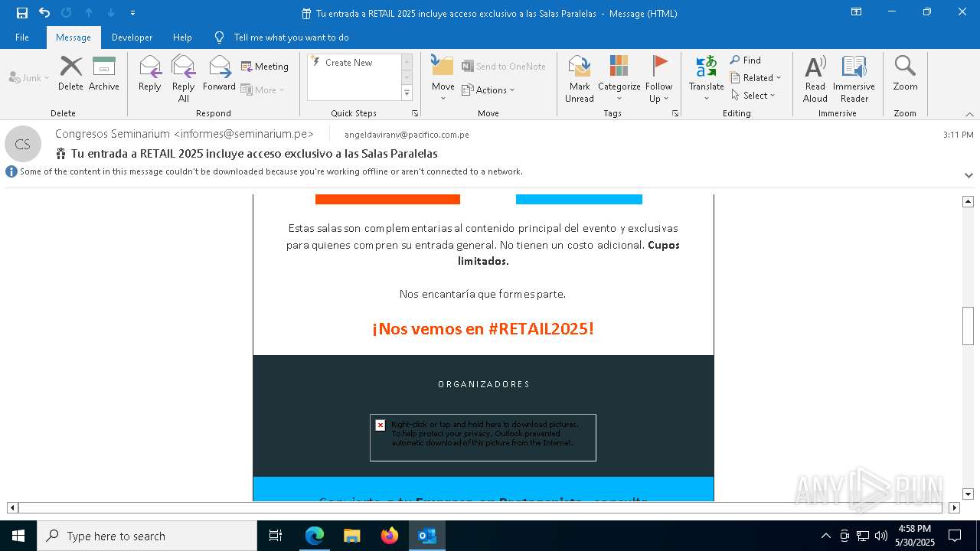Image resolution: width=980 pixels, height=551 pixels.
Task: Open Task View on taskbar
Action: tap(276, 536)
